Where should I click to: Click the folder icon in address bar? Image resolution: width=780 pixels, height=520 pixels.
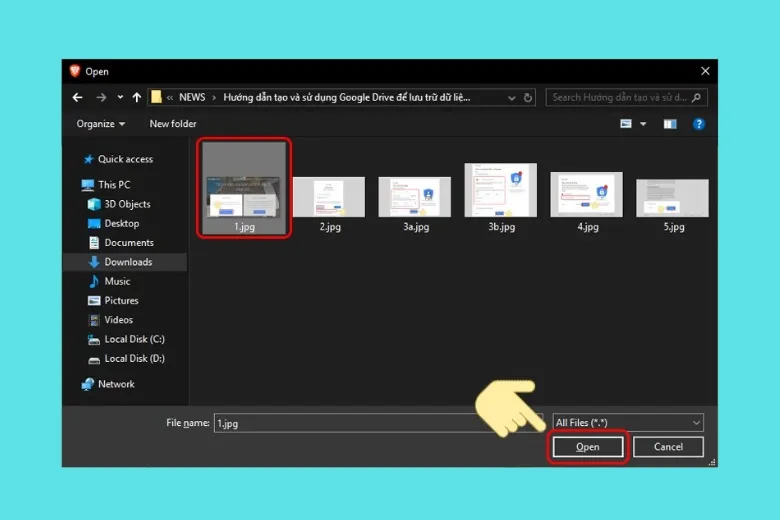(x=156, y=97)
